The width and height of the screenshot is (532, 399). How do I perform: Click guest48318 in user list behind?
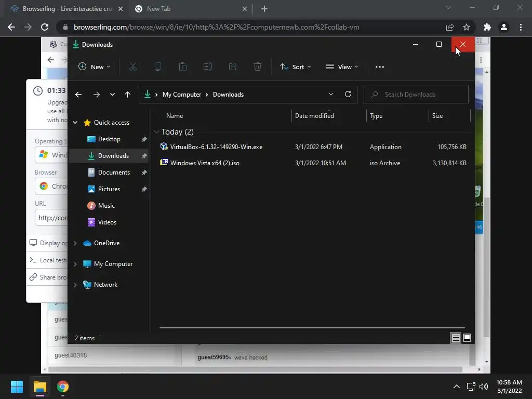tap(71, 355)
